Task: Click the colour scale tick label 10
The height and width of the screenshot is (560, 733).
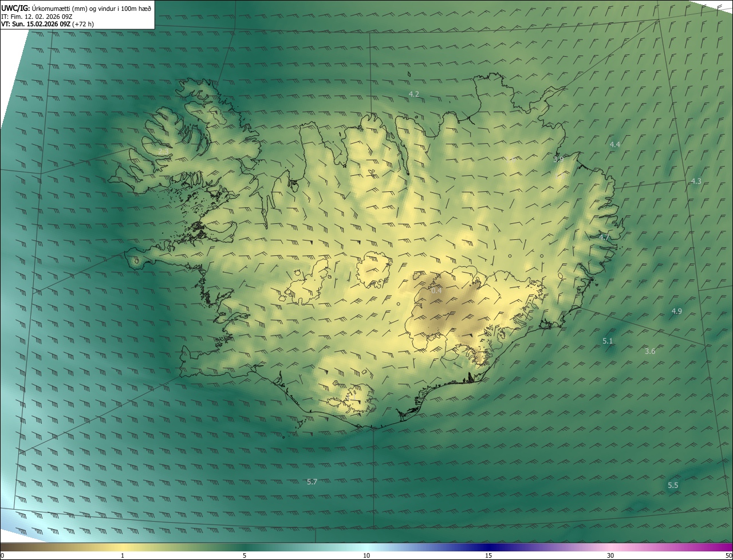Action: coord(366,555)
